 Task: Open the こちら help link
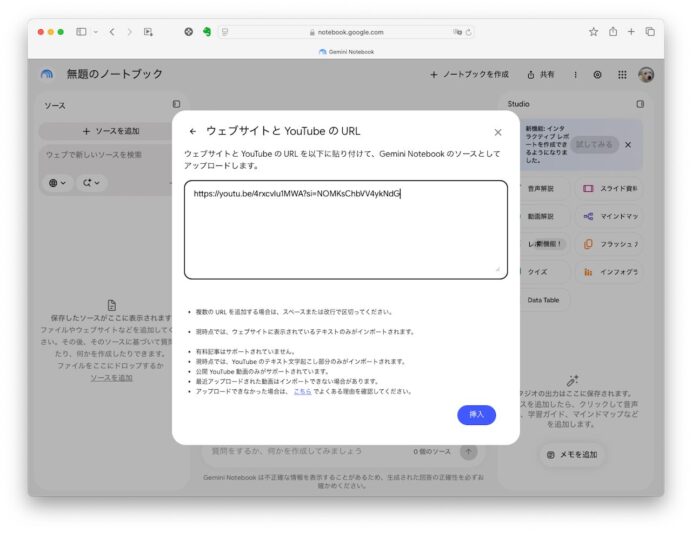[x=302, y=391]
